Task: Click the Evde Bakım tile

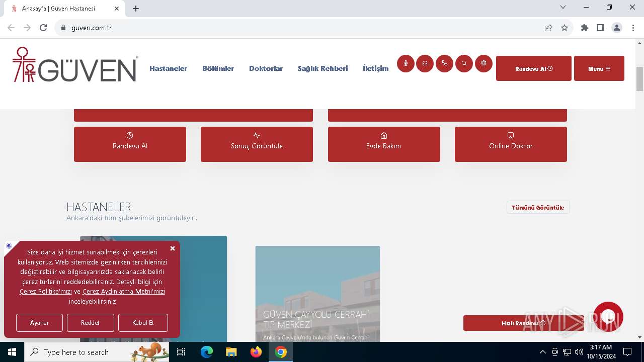Action: point(384,144)
